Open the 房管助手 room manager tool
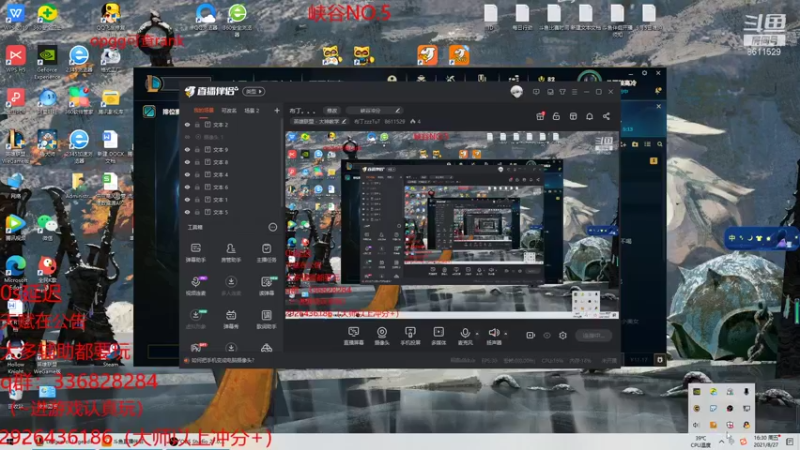The image size is (800, 450). (231, 253)
